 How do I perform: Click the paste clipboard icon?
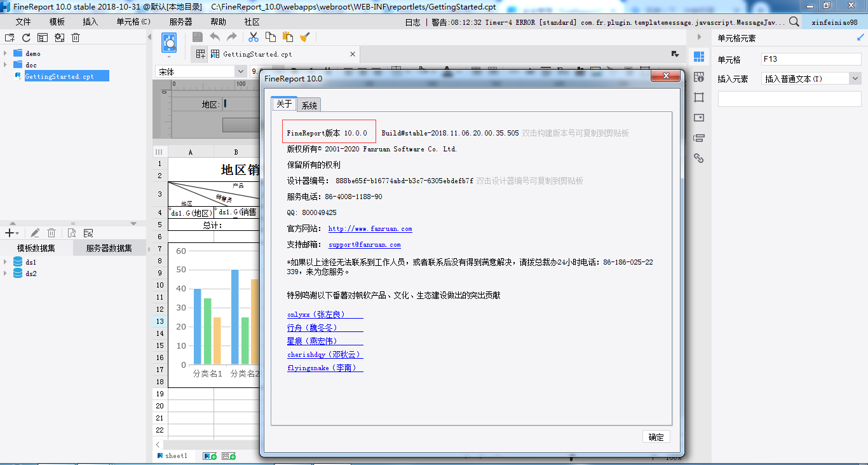pyautogui.click(x=288, y=37)
